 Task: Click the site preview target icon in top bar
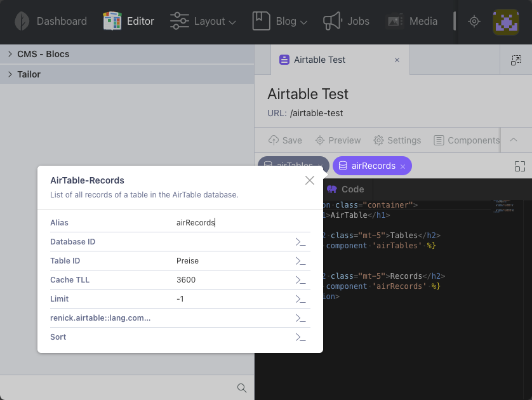click(x=474, y=22)
